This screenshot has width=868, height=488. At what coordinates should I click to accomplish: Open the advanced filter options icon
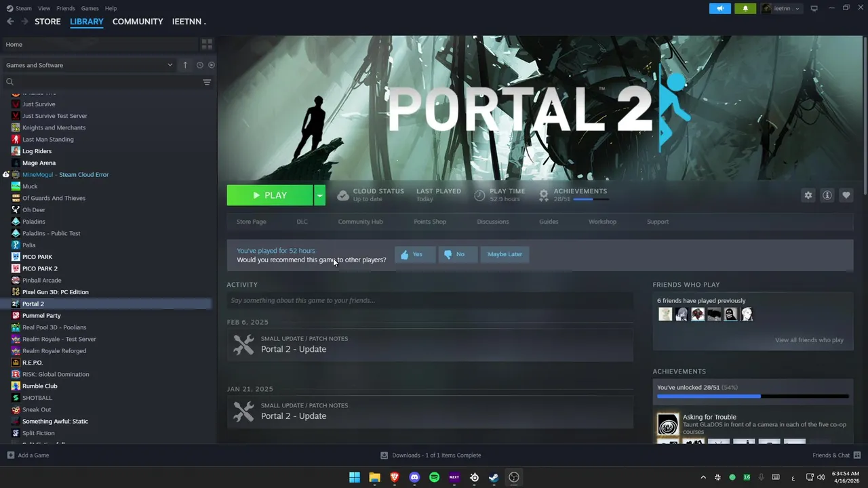(207, 82)
